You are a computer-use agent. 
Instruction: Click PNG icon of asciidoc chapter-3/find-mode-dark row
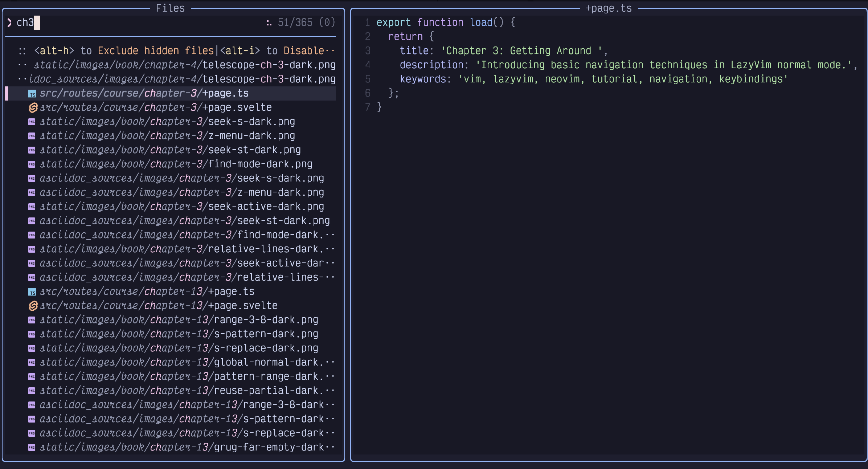32,235
